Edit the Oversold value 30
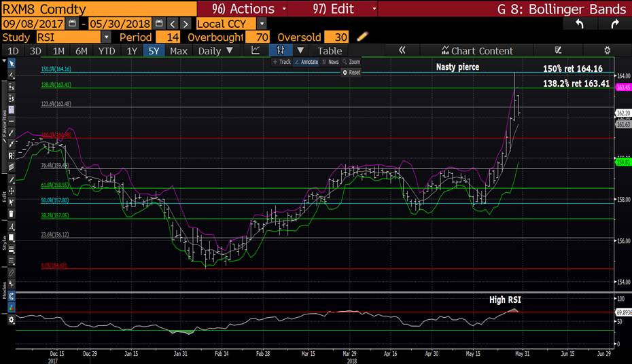 click(336, 37)
